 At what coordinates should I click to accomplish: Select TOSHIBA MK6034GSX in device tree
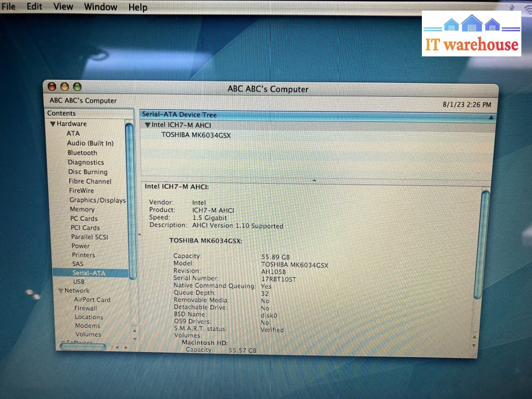pos(196,135)
